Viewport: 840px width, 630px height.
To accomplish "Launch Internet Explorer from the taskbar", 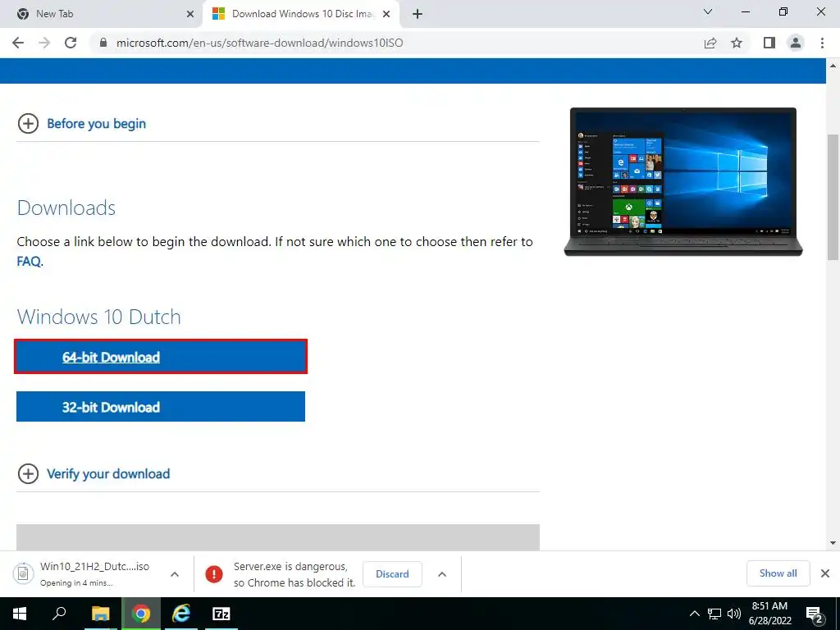I will click(181, 614).
